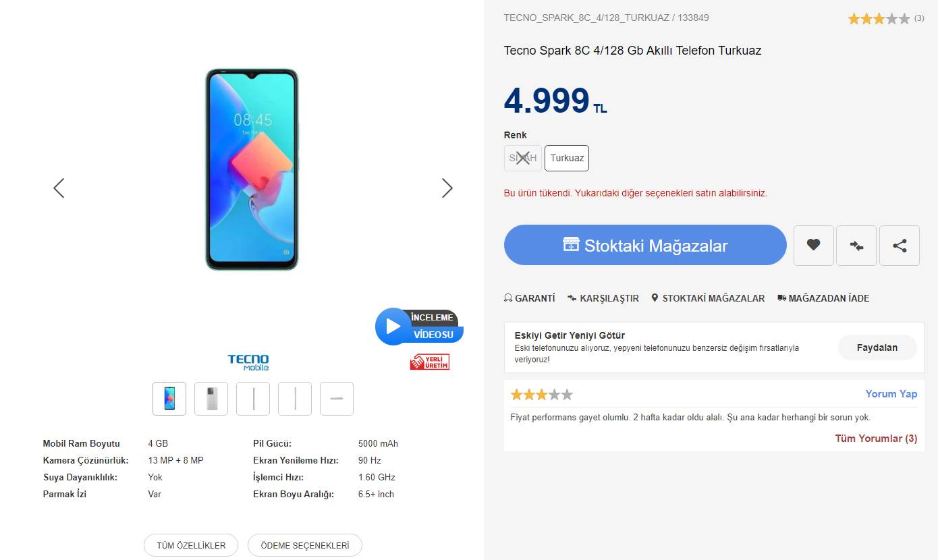938x560 pixels.
Task: Open Yorum Yap to write review
Action: [891, 394]
